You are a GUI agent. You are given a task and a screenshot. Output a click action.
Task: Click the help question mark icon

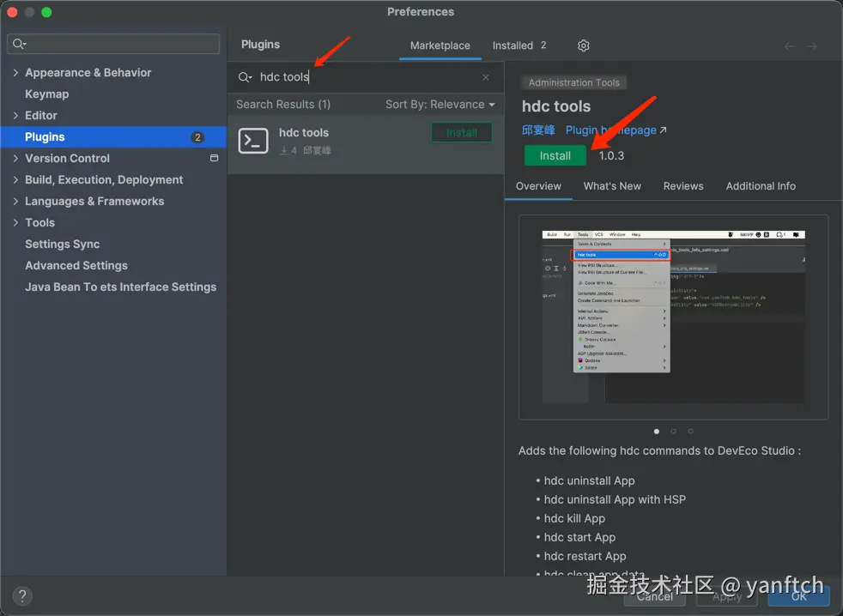point(21,595)
